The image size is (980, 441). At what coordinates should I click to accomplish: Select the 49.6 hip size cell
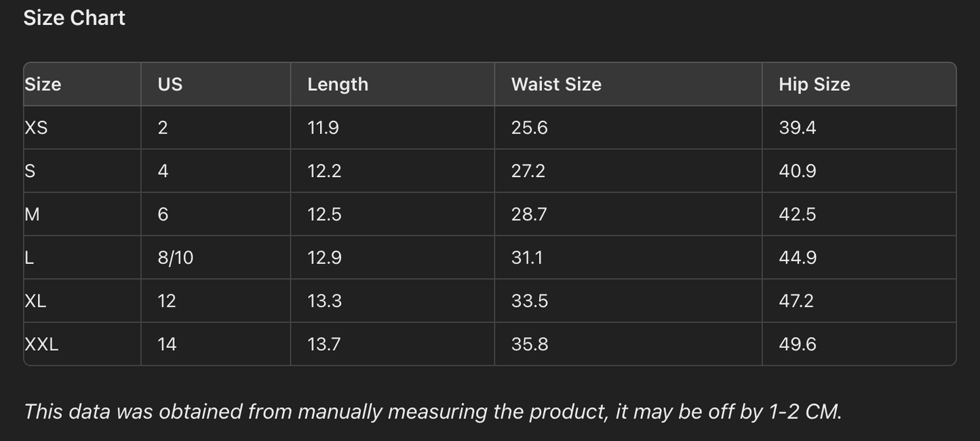pos(798,344)
